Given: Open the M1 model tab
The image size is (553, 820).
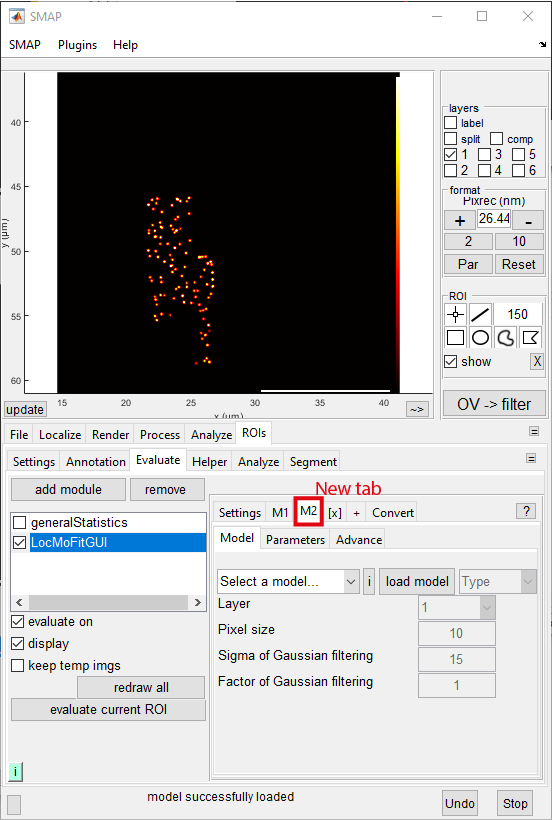Looking at the screenshot, I should pos(280,512).
